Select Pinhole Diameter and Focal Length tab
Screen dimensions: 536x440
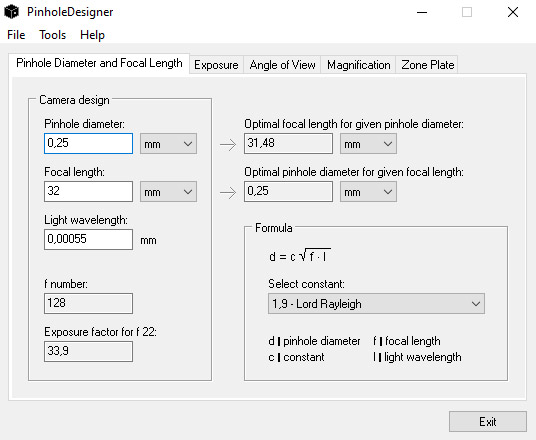99,63
